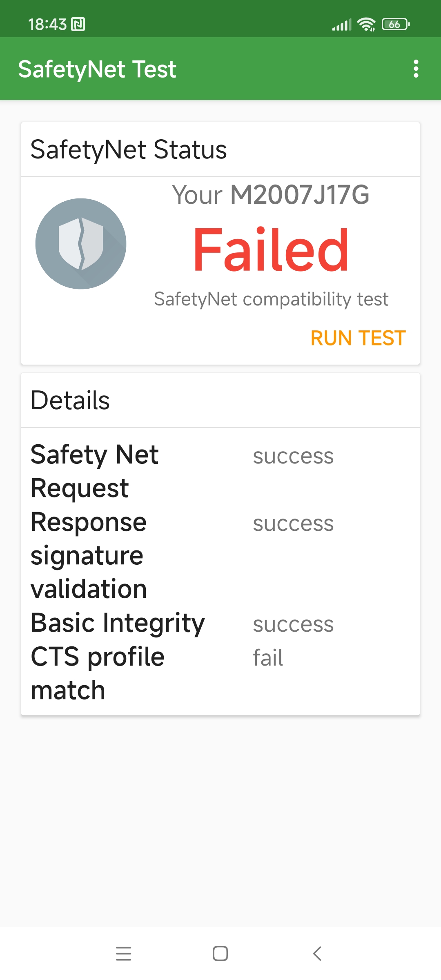The height and width of the screenshot is (980, 441).
Task: Tap the red Failed result text
Action: tap(271, 249)
